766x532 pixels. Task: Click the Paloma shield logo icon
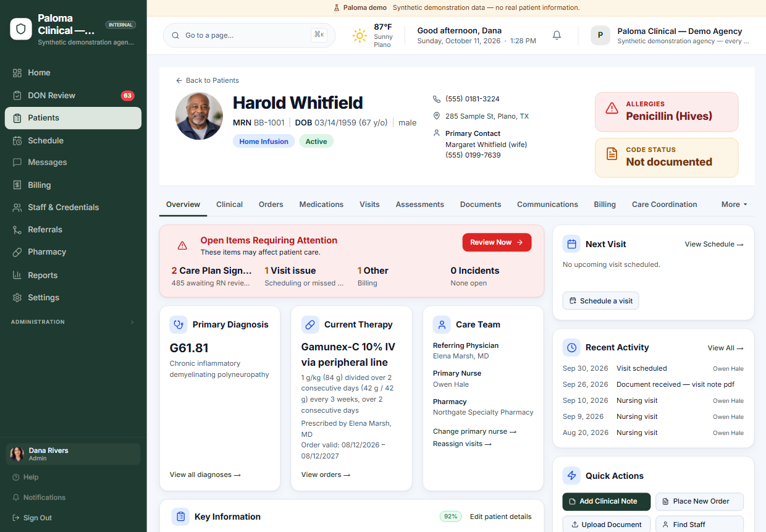coord(21,29)
